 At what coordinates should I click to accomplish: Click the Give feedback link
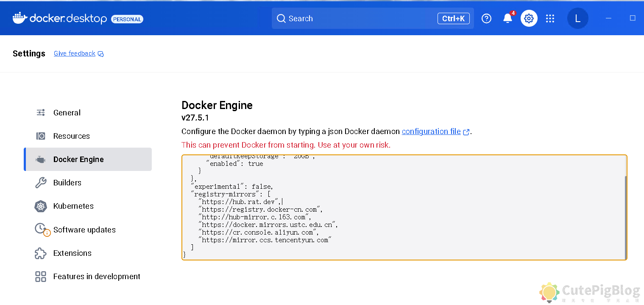tap(75, 53)
